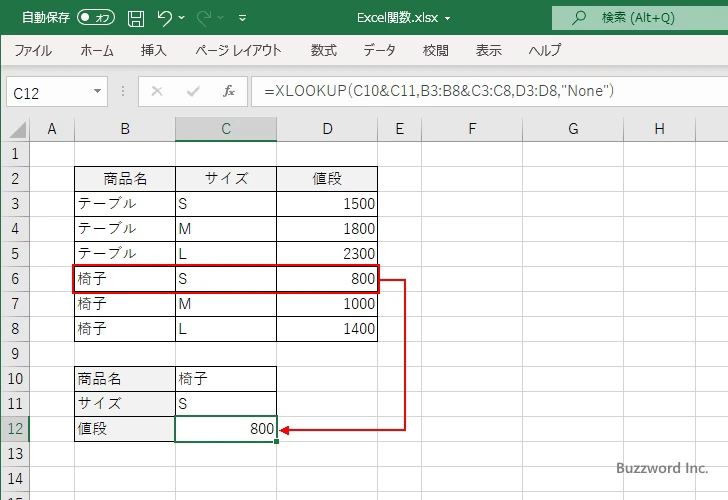Open the 挿入 ribbon tab
This screenshot has height=500, width=728.
(x=154, y=50)
